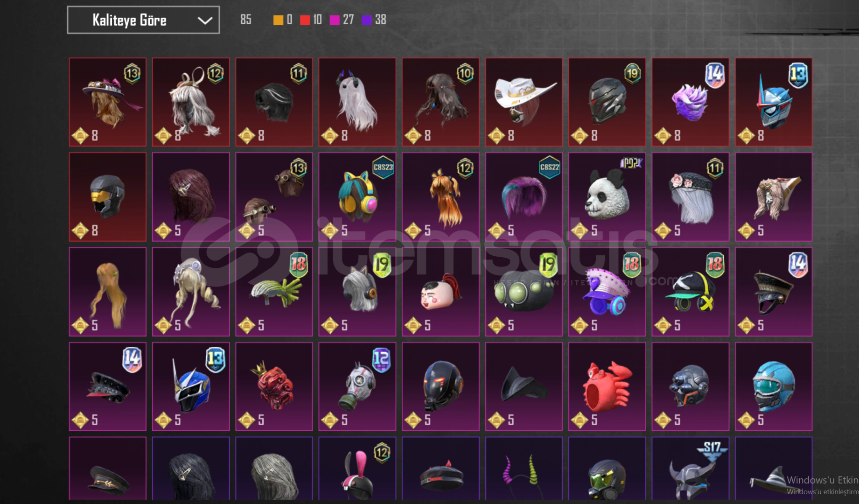Viewport: 859px width, 504px height.
Task: Open the Kaliteye Göre sort dropdown
Action: [143, 20]
